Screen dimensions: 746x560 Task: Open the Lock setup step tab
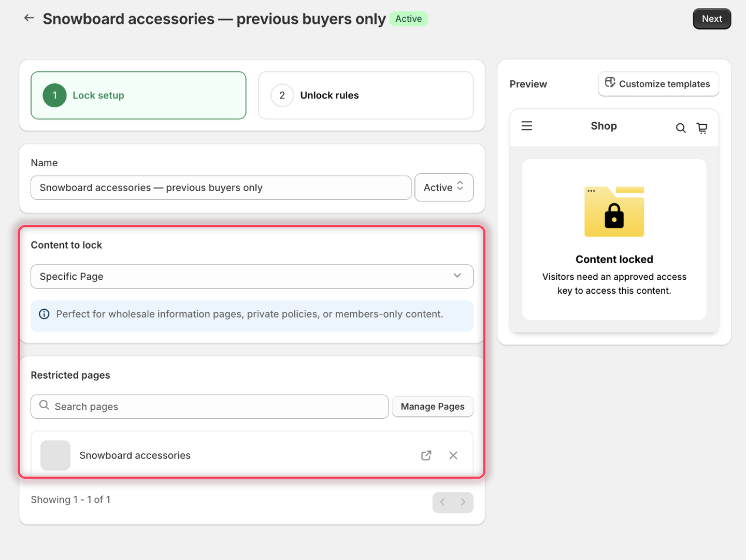pyautogui.click(x=138, y=95)
